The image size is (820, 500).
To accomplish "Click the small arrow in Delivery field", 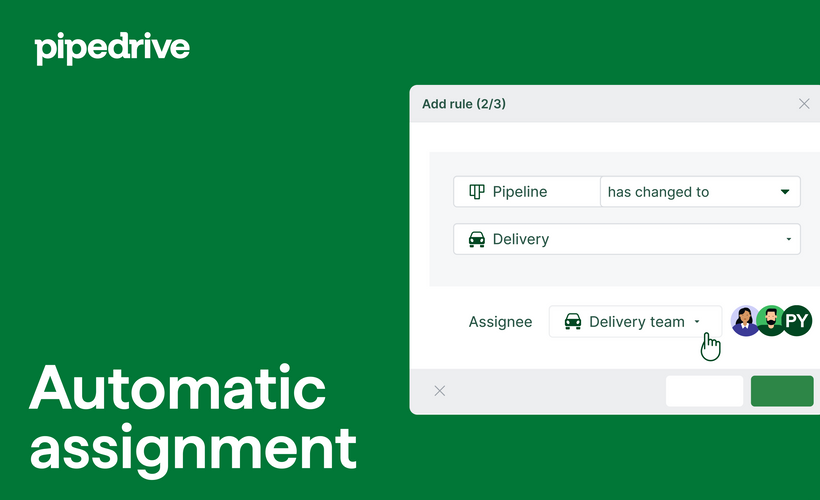I will coord(788,240).
